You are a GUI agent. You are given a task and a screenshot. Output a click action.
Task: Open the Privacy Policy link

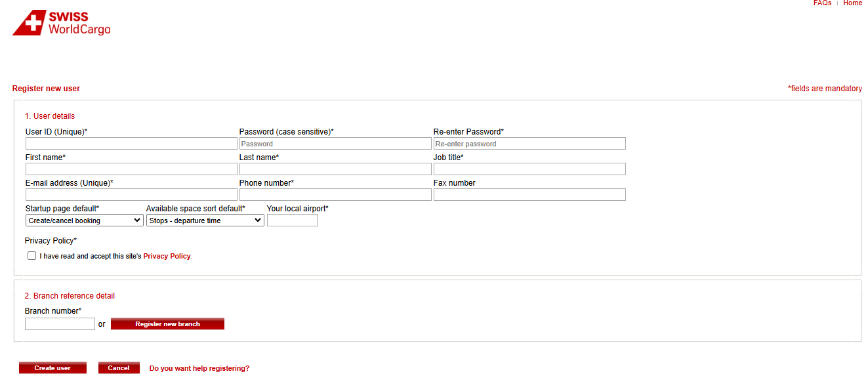[x=167, y=257]
